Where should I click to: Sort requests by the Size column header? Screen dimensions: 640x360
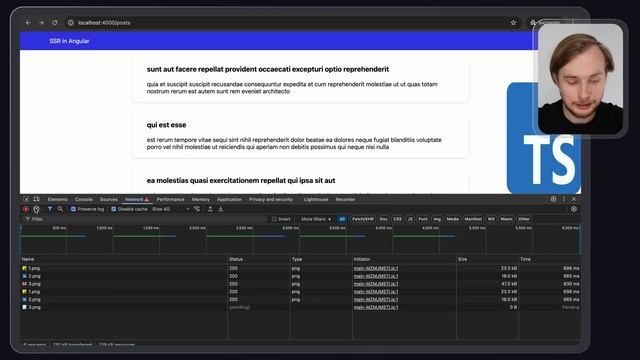pos(487,259)
